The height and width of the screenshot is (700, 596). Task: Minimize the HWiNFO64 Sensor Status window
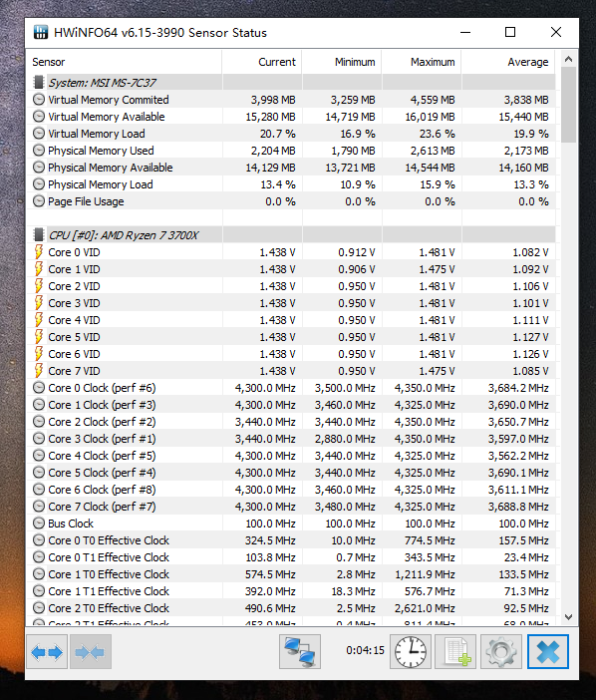465,32
